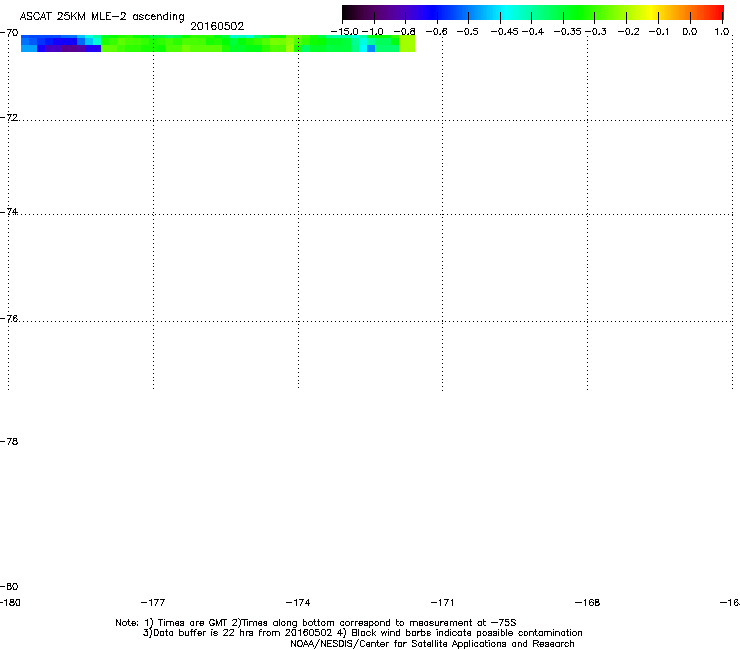The width and height of the screenshot is (740, 650).
Task: Click the -0.5 color scale label
Action: pos(468,32)
